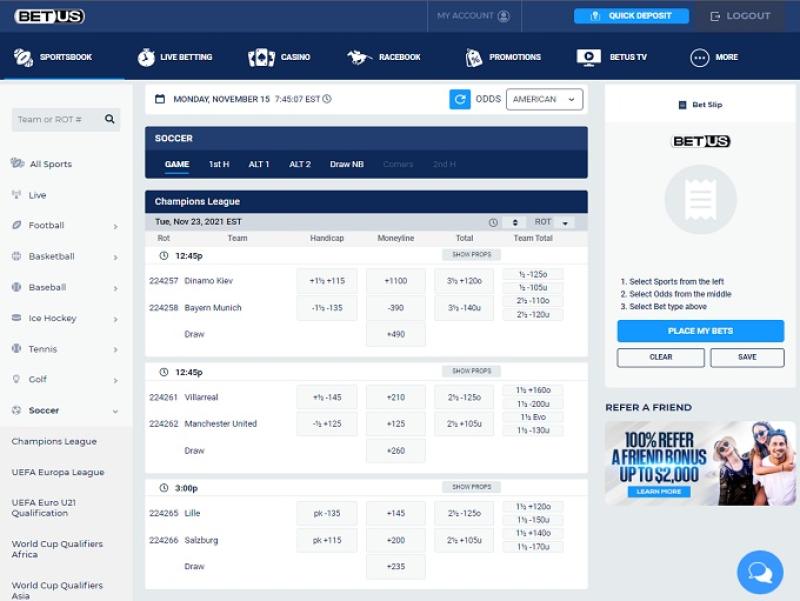Open the live chat bubble
Viewport: 800px width, 601px height.
point(759,572)
